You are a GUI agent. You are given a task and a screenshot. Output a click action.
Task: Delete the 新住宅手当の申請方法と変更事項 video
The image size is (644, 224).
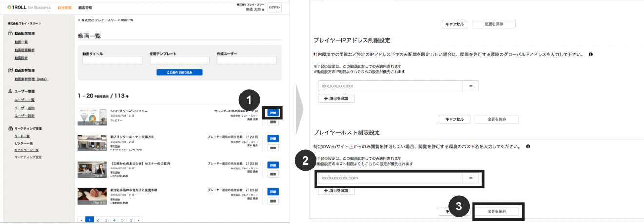coord(273,201)
